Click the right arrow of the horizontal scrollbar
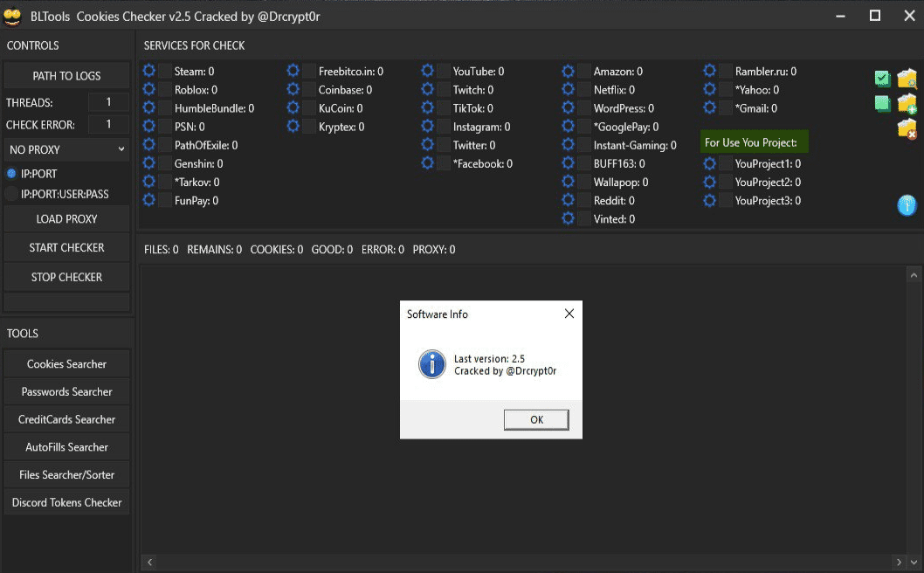Screen dimensions: 924x573 899,562
